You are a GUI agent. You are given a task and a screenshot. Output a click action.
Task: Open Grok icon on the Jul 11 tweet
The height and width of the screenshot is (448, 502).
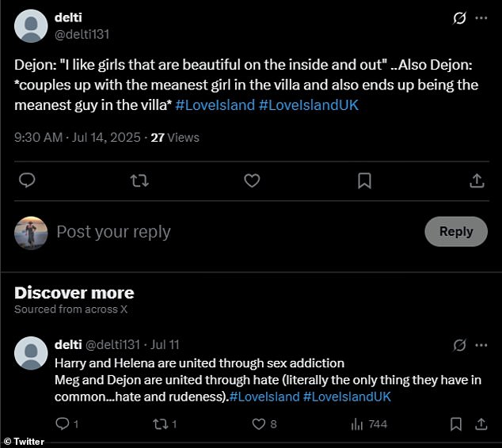tap(458, 345)
